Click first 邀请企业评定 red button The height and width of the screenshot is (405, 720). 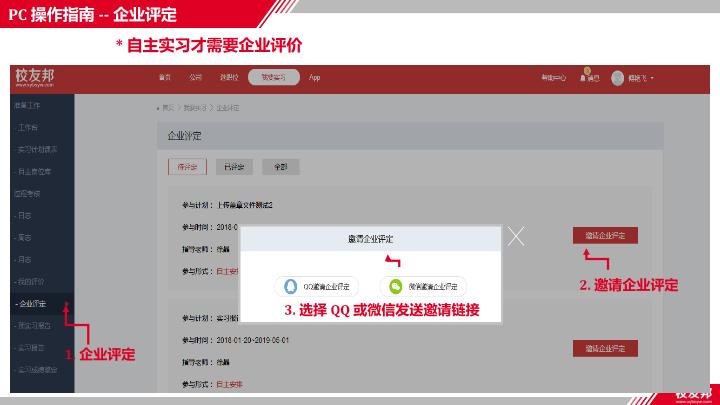point(605,235)
